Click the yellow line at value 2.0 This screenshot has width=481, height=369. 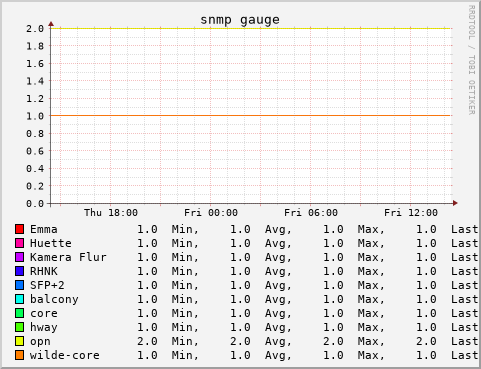pos(250,28)
